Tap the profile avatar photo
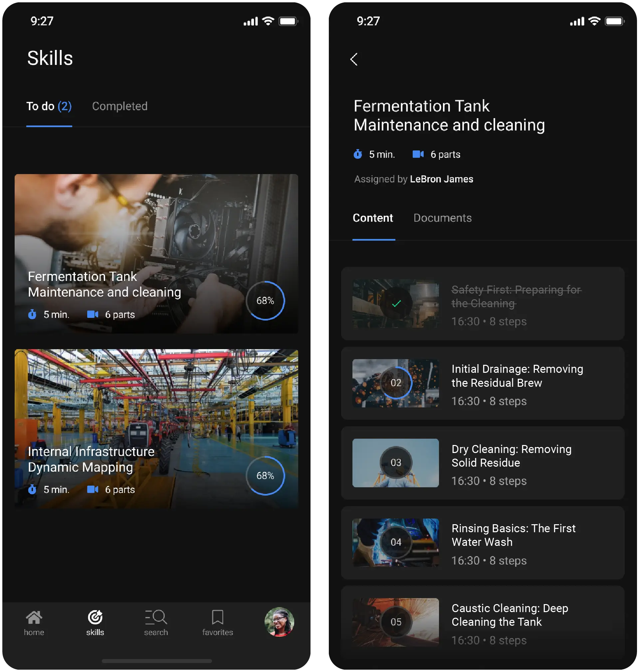 click(279, 622)
